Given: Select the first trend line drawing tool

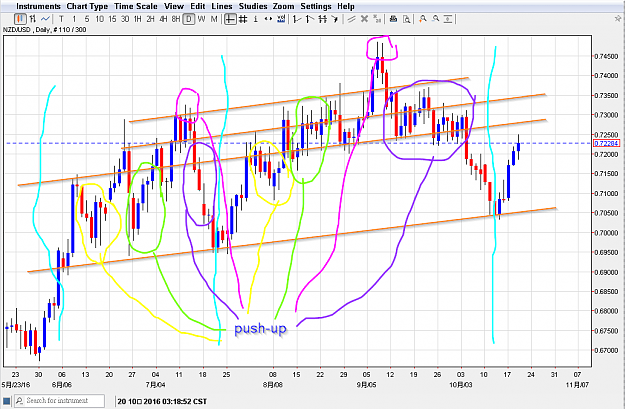Looking at the screenshot, I should pos(297,19).
